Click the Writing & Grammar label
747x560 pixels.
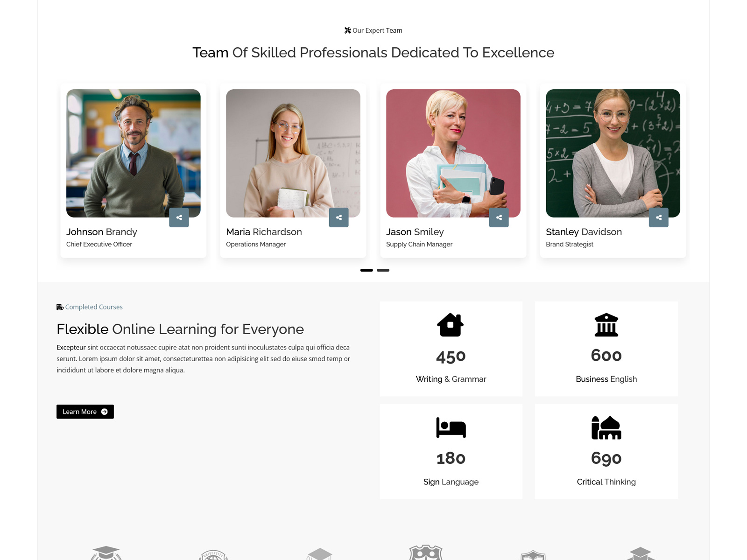point(451,379)
